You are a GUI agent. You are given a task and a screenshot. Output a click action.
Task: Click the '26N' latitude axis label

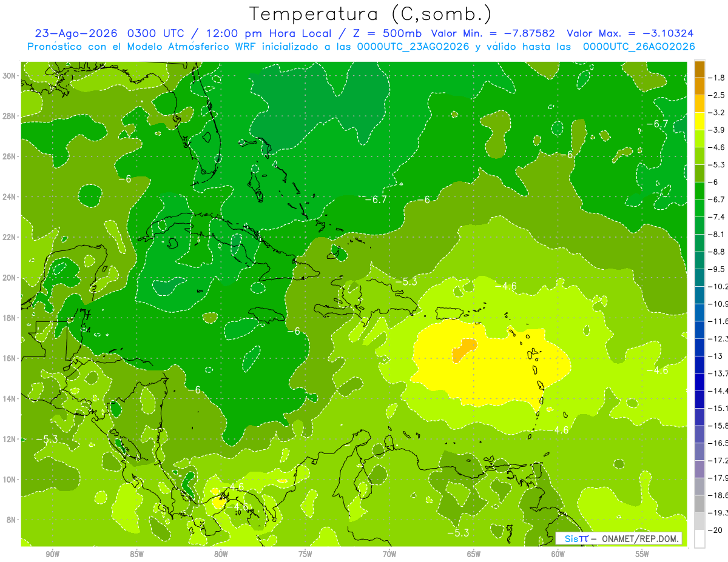click(10, 156)
